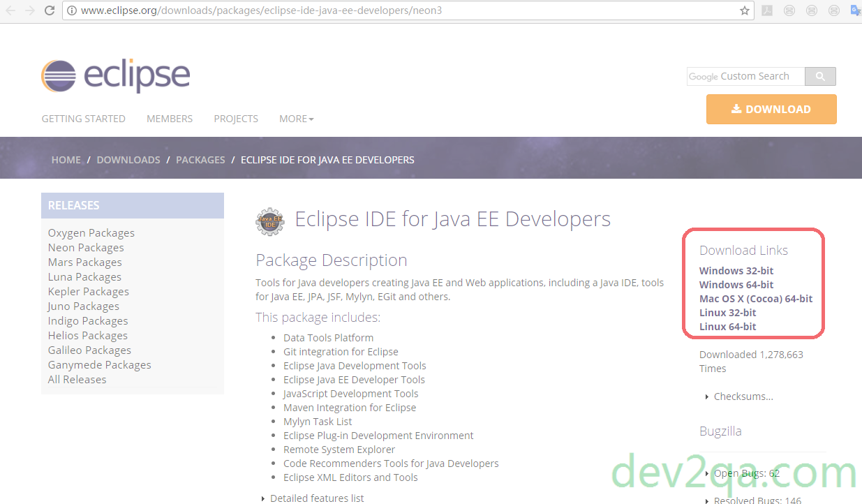The image size is (862, 504).
Task: Click the Eclipse logo
Action: pyautogui.click(x=116, y=75)
